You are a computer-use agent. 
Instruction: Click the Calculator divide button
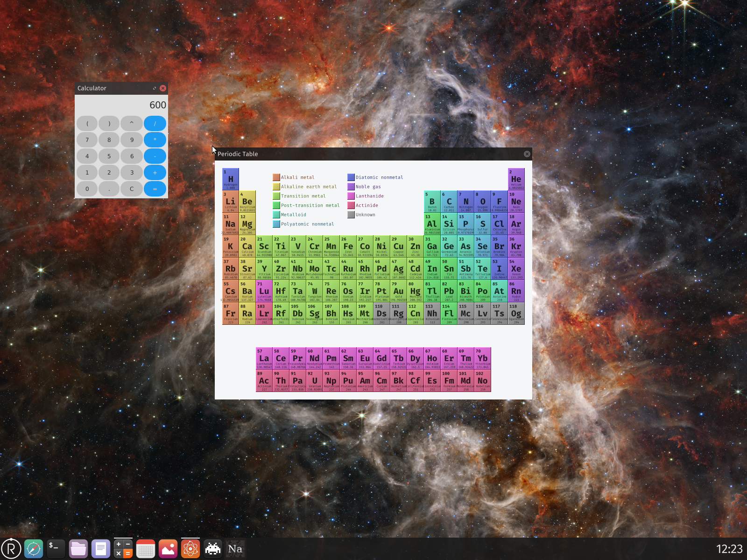(155, 124)
